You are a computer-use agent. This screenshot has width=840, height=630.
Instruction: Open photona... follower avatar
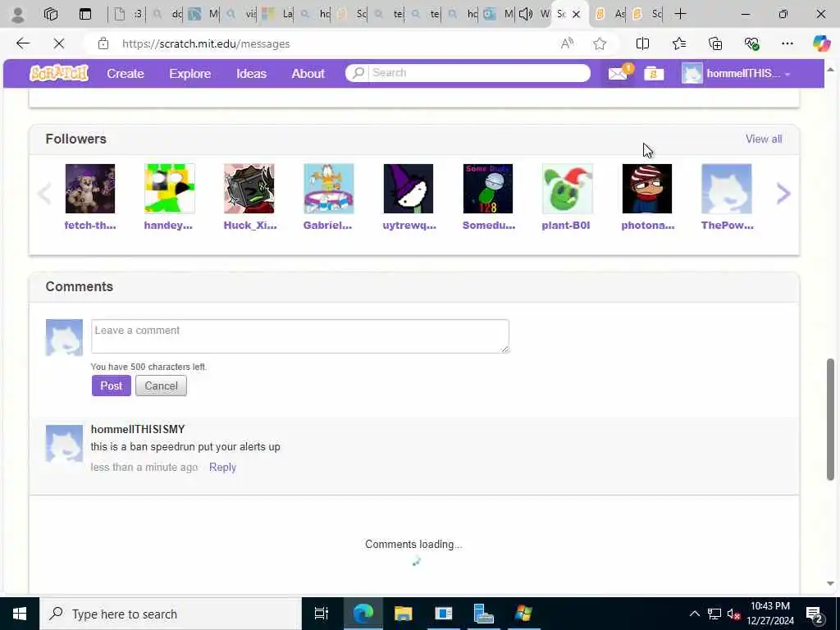[x=647, y=189]
